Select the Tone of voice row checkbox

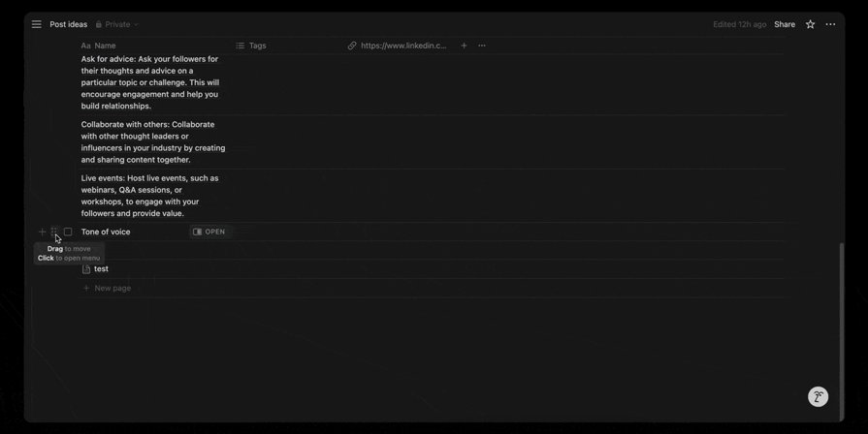pyautogui.click(x=68, y=232)
